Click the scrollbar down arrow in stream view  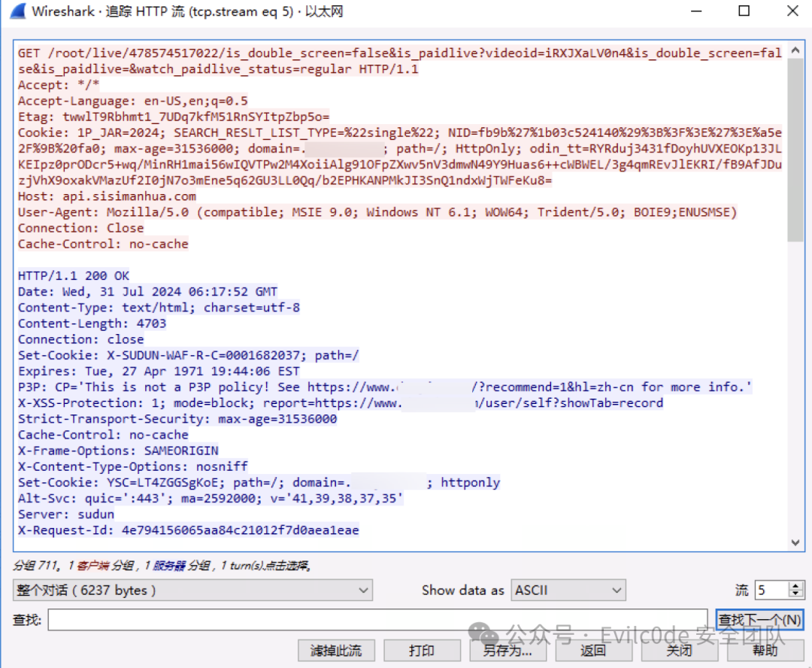pyautogui.click(x=796, y=542)
